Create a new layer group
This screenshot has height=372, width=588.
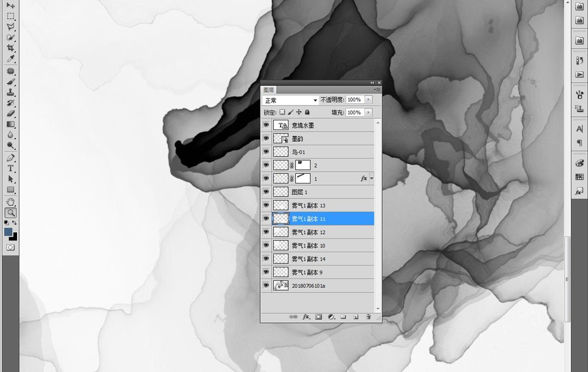coord(343,317)
